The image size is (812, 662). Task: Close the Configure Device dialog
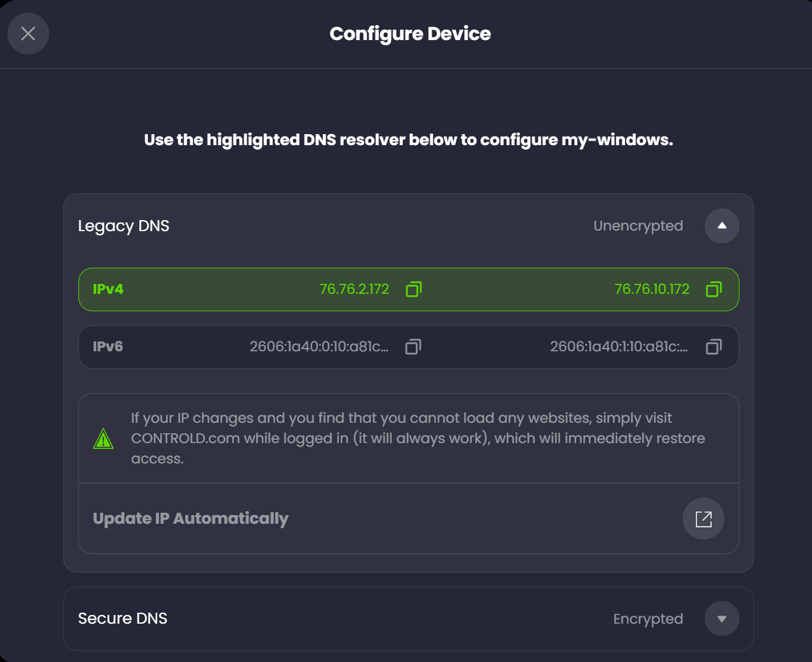(28, 34)
